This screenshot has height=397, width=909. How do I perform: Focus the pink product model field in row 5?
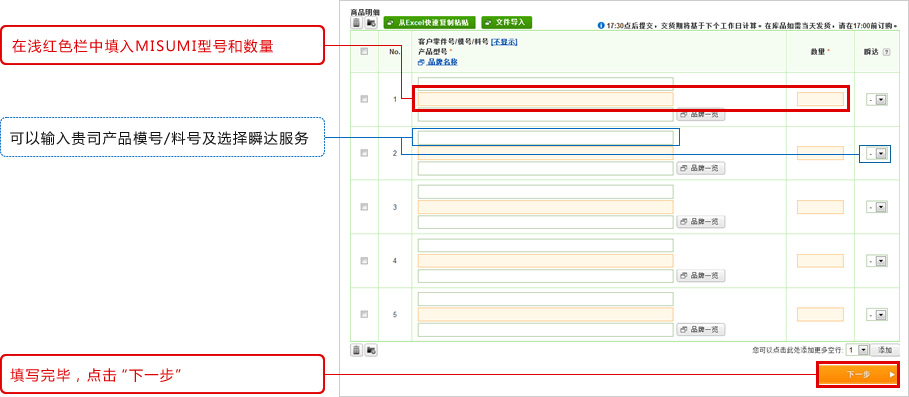click(x=546, y=314)
